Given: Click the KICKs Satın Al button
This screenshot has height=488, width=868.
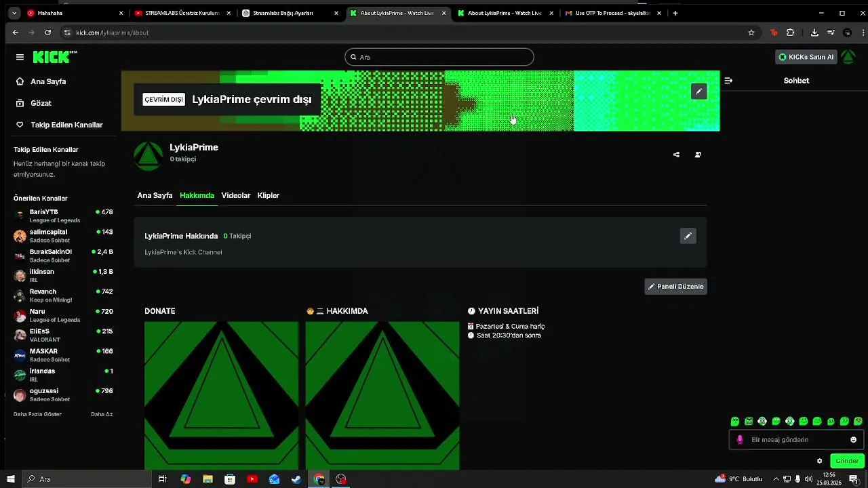Looking at the screenshot, I should 806,57.
